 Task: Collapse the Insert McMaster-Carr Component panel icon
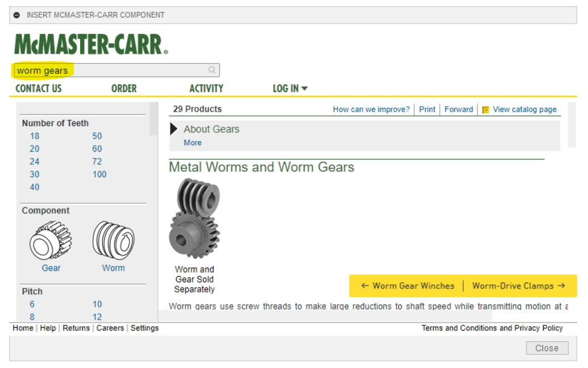[16, 15]
